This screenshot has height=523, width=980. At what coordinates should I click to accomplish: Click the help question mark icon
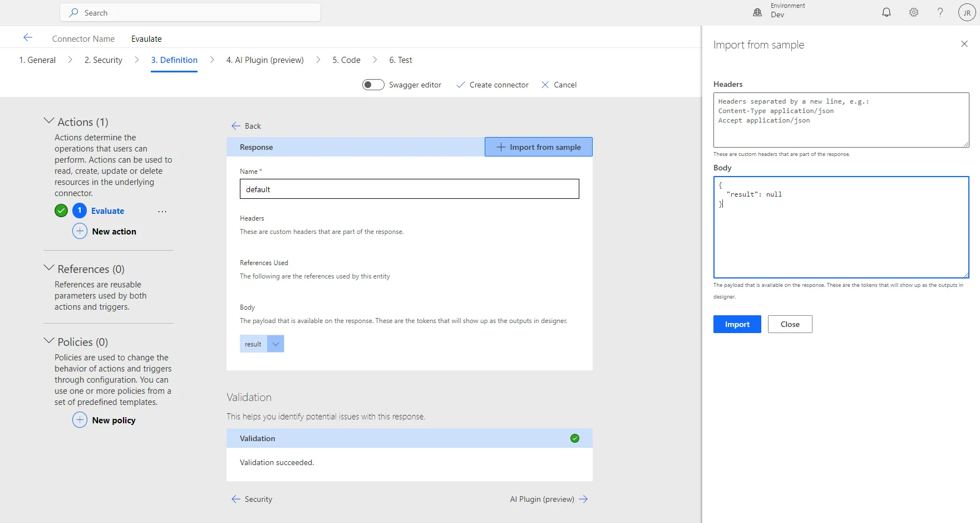click(940, 12)
